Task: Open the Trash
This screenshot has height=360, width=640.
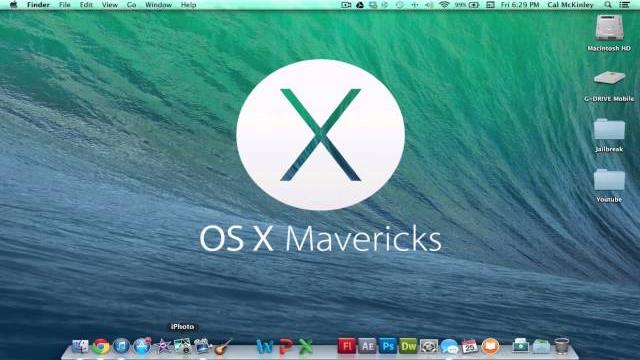Action: pos(562,346)
